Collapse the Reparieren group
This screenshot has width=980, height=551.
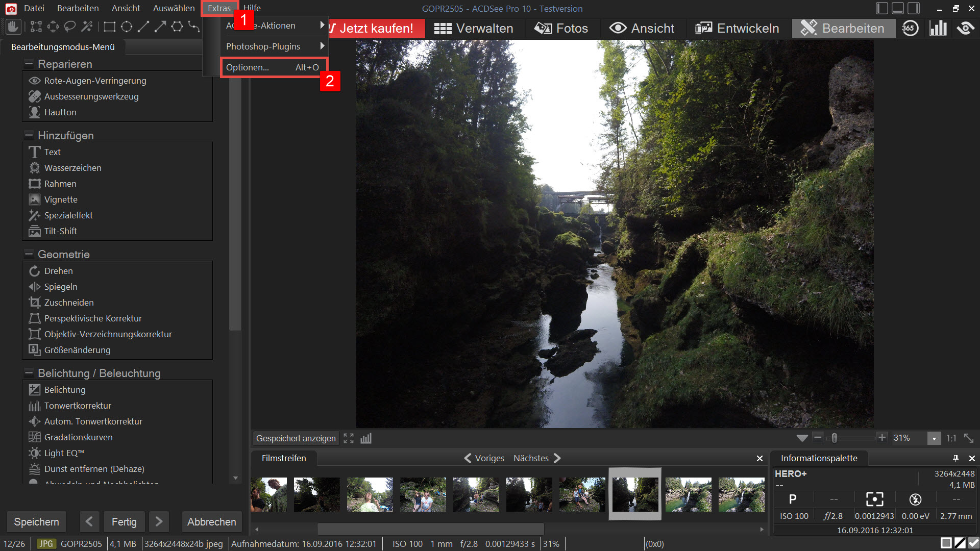click(x=29, y=64)
